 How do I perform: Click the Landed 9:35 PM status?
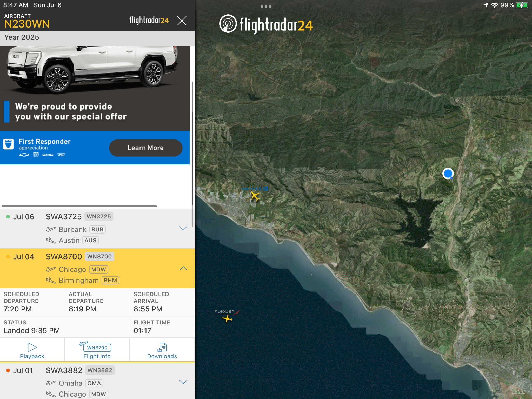coord(32,331)
